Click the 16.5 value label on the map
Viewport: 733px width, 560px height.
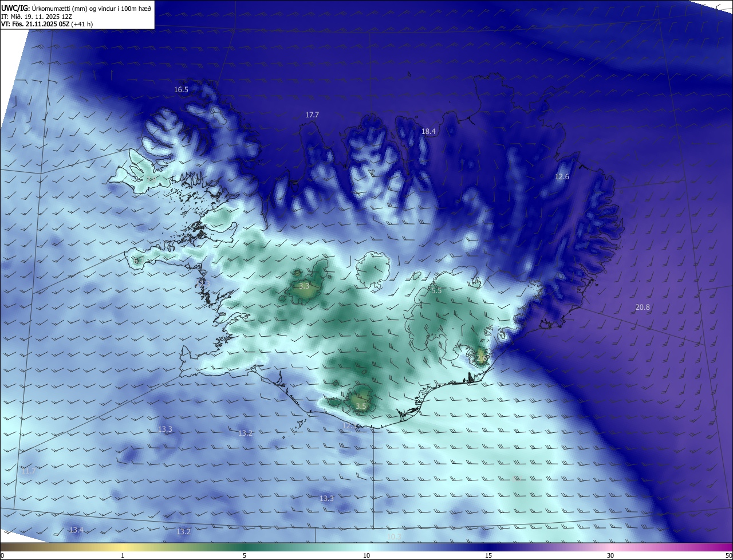click(181, 90)
